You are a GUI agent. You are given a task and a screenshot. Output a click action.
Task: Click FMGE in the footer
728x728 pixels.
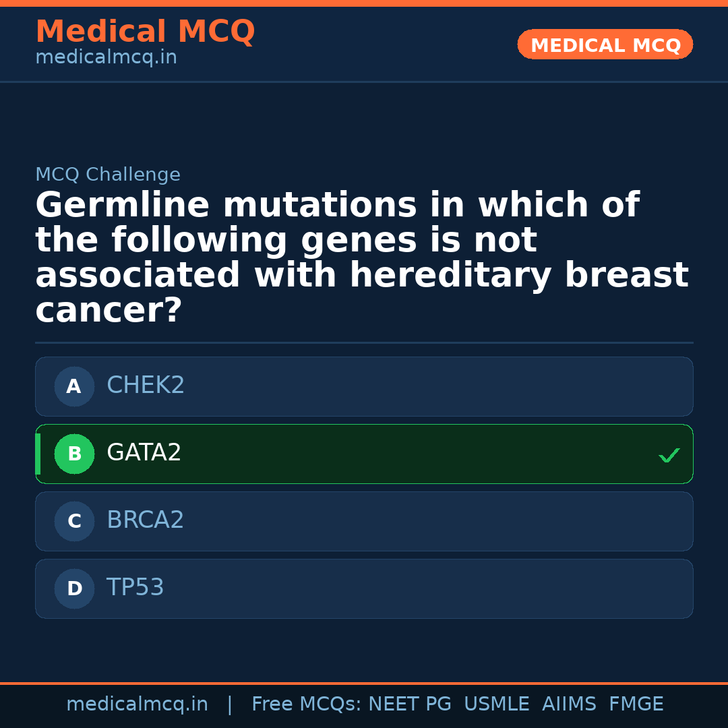(x=636, y=704)
